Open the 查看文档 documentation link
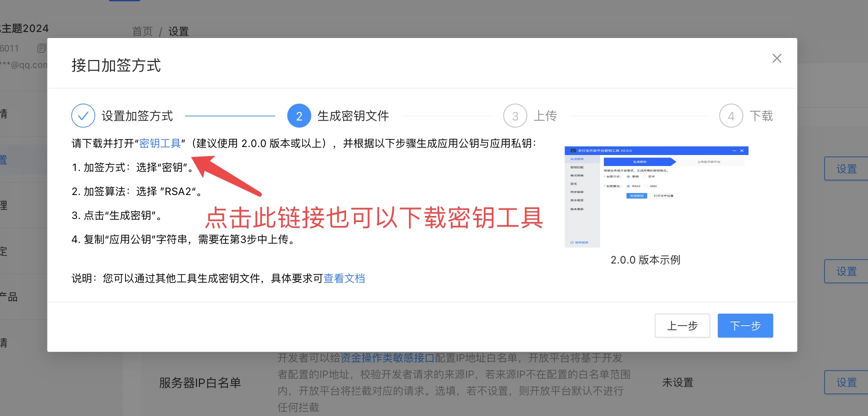 (344, 278)
